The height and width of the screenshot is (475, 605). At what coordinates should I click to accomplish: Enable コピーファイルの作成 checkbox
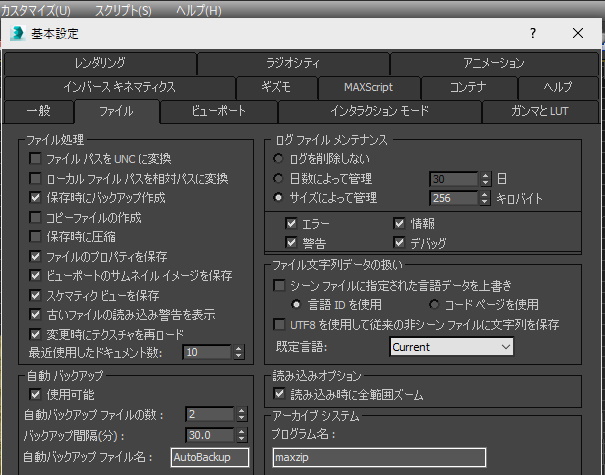[35, 218]
